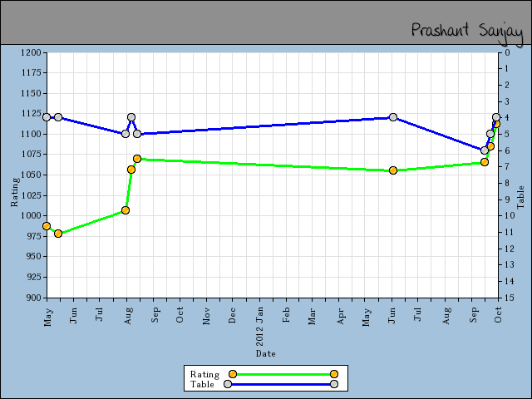Image resolution: width=532 pixels, height=399 pixels.
Task: Click the '12' table axis label
Action: click(x=510, y=249)
